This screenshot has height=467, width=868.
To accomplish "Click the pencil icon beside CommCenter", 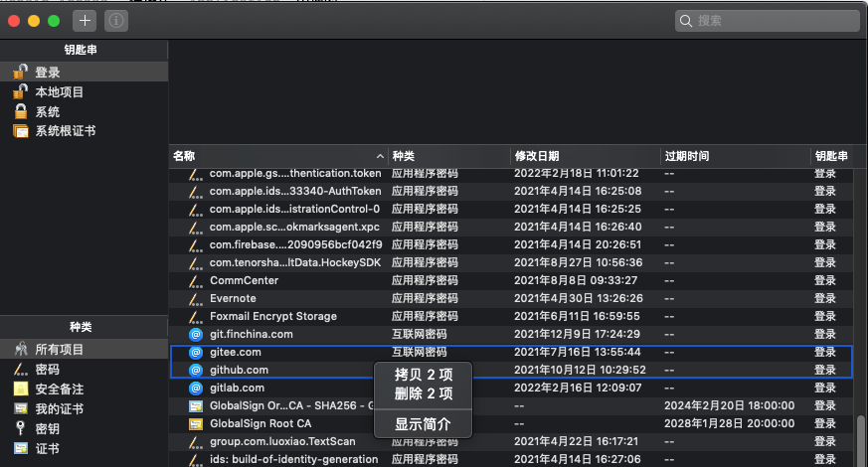I will tap(196, 281).
